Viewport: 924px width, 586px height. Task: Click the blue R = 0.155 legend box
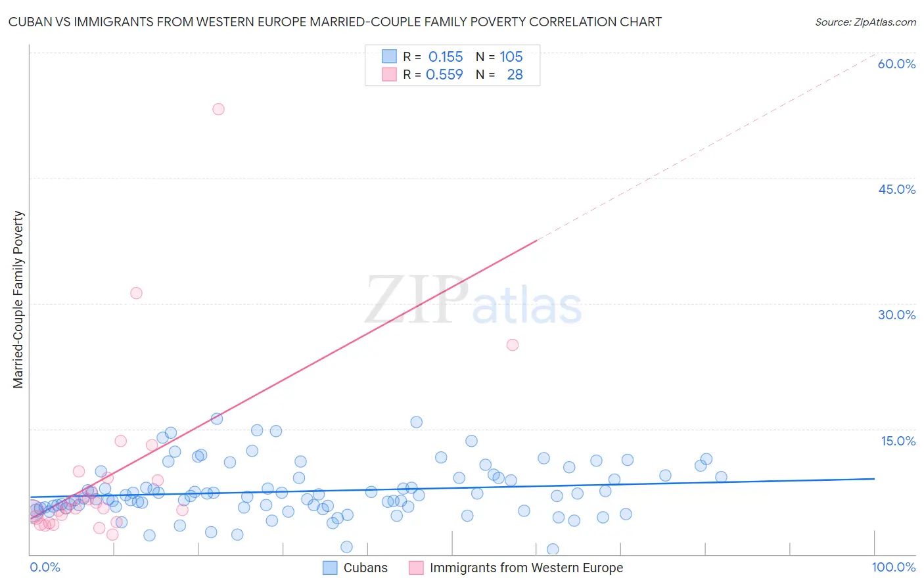tap(389, 56)
